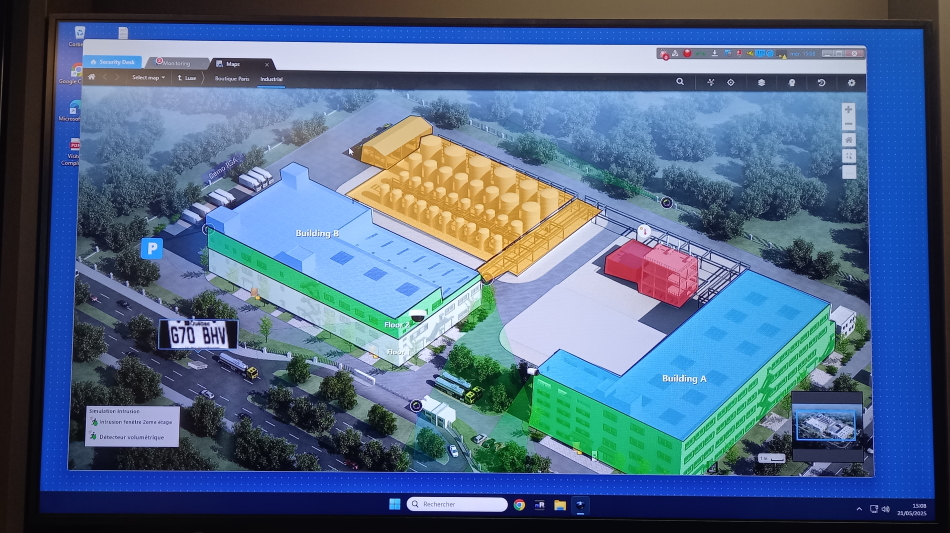Click the reload map icon
This screenshot has height=533, width=950.
pyautogui.click(x=822, y=82)
